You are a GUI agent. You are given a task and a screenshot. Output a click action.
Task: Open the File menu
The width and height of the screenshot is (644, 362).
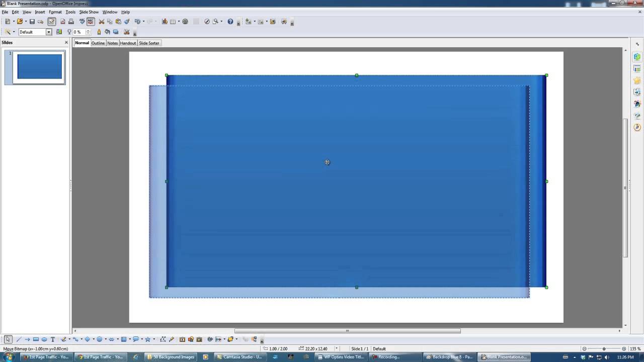pos(5,12)
